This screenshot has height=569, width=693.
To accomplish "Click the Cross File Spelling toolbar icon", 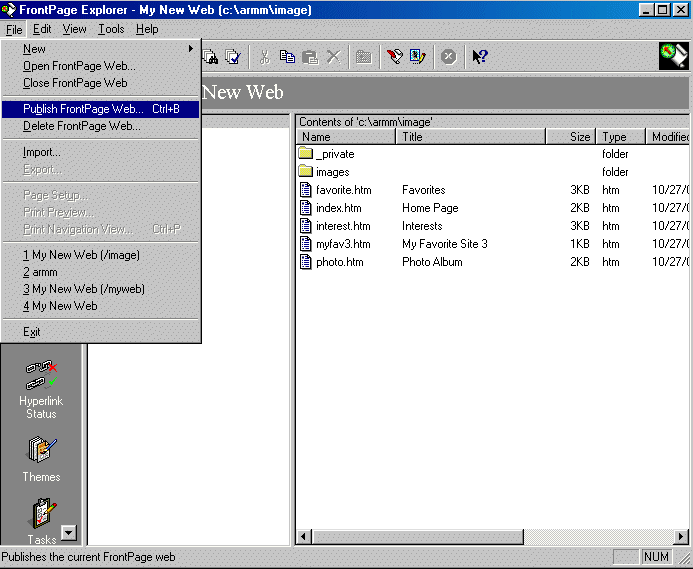I will [233, 57].
